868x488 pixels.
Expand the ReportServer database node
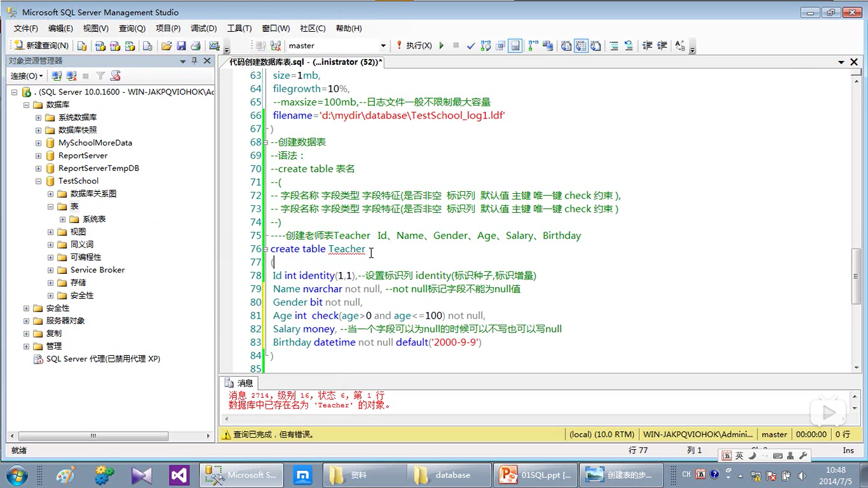coord(39,156)
